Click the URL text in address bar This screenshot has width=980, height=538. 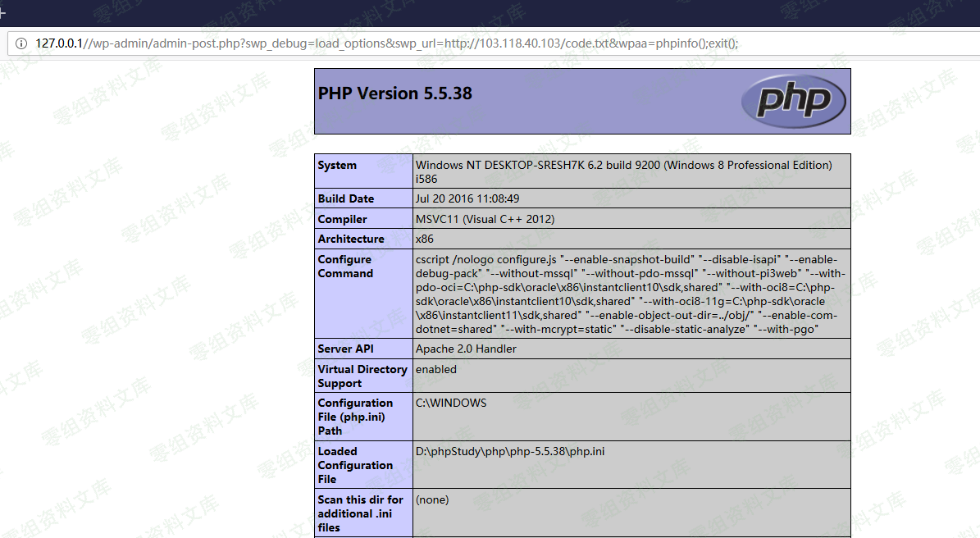click(x=385, y=43)
